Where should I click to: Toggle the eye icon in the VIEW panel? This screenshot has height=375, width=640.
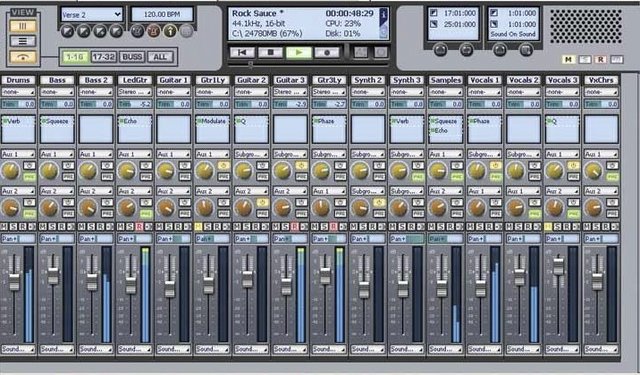pyautogui.click(x=23, y=58)
